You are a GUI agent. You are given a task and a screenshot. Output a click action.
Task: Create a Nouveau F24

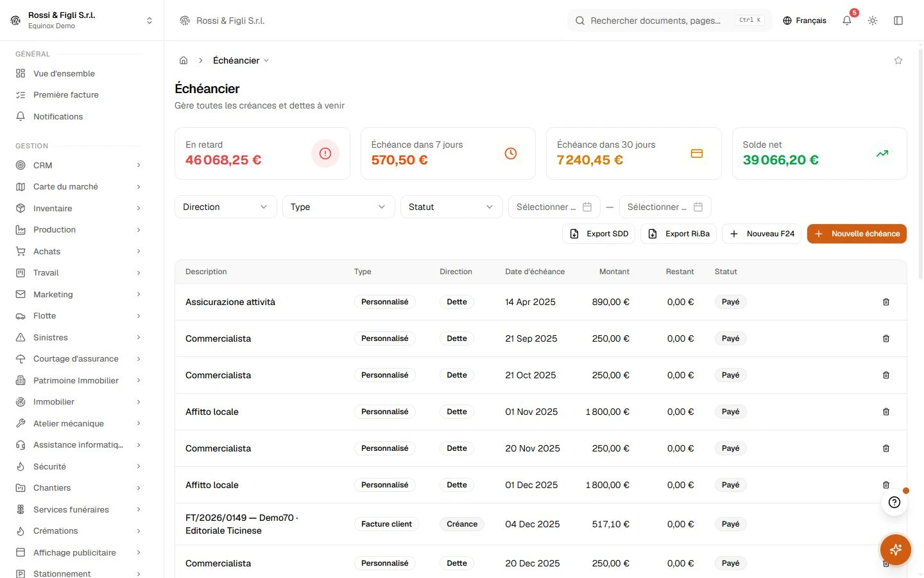pos(762,234)
